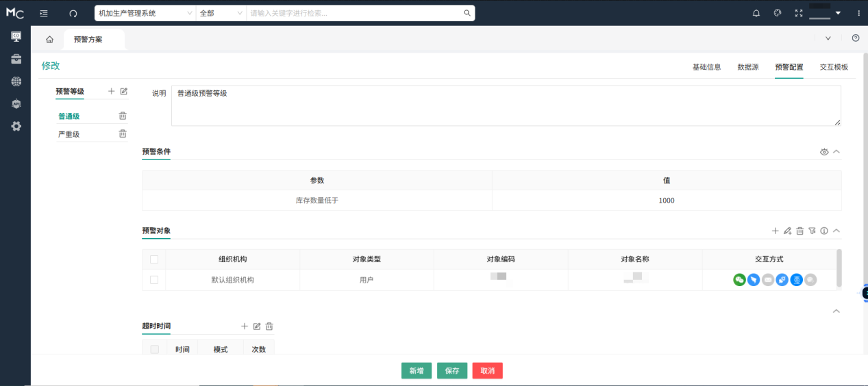
Task: Edit 超时时间 with the pencil icon
Action: pyautogui.click(x=257, y=326)
